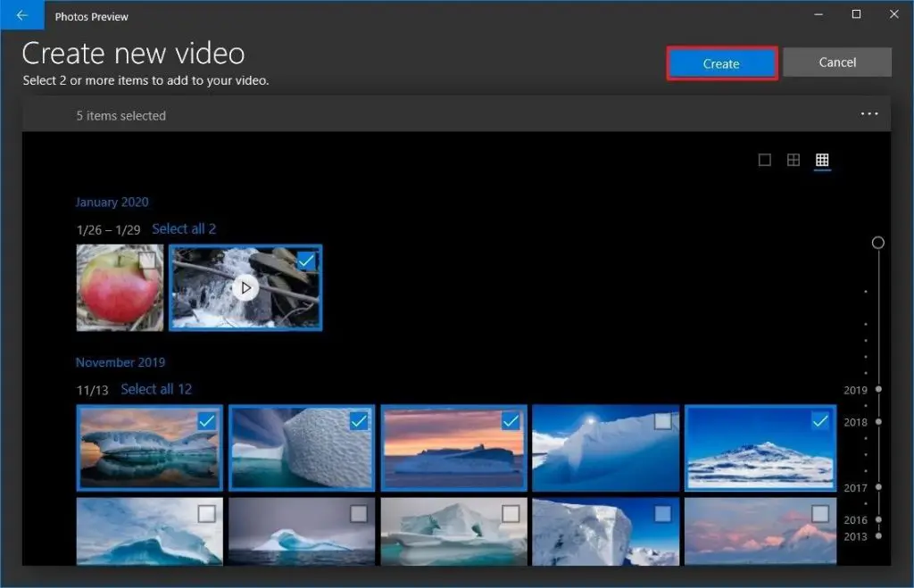Click the apple photo thumbnail

click(x=120, y=288)
